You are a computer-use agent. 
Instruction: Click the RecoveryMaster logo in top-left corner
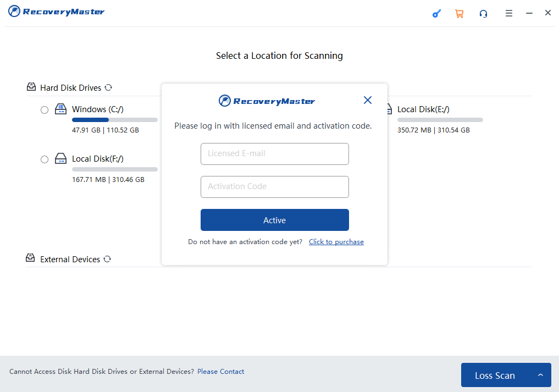tap(56, 12)
